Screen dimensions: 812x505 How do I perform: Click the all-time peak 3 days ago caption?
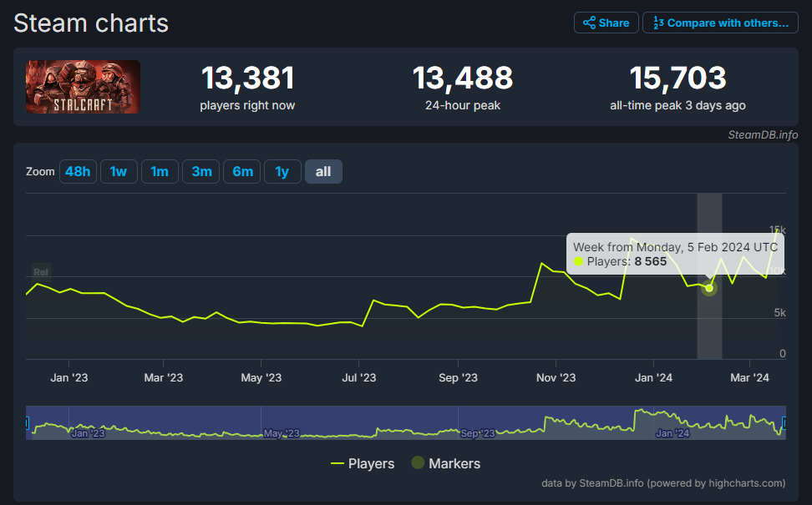click(678, 105)
